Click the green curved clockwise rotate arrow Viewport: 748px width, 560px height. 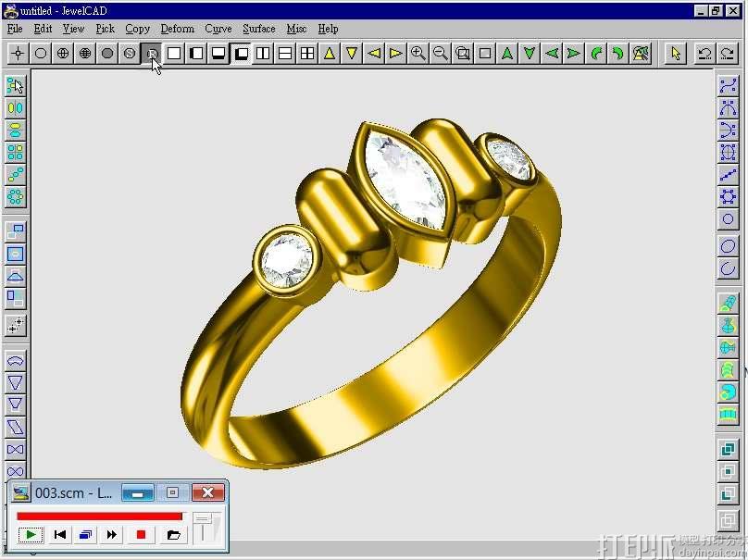(x=618, y=53)
